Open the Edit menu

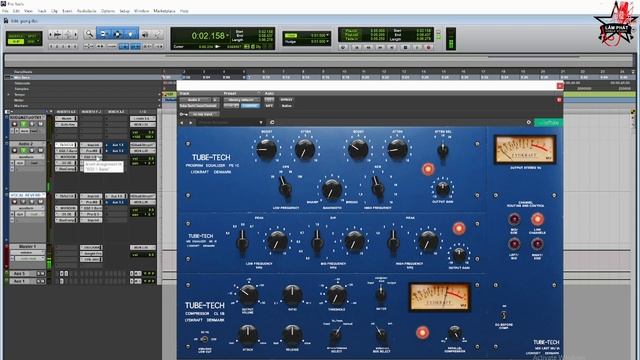[x=16, y=11]
